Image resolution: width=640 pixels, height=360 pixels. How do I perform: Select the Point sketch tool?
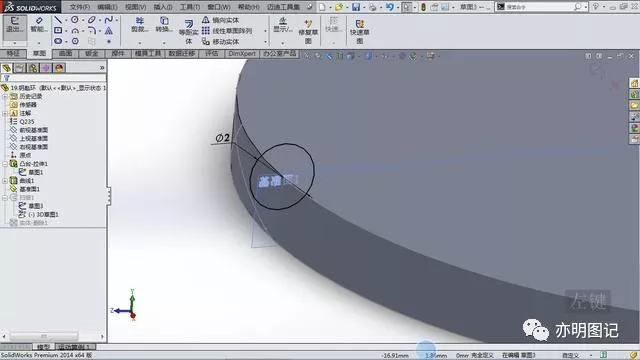(109, 41)
